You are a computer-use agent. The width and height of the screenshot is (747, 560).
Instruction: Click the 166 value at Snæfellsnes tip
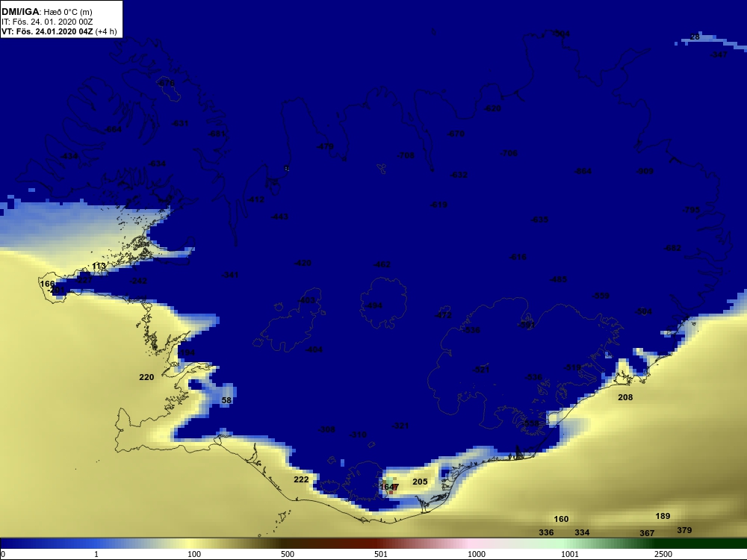click(x=47, y=284)
